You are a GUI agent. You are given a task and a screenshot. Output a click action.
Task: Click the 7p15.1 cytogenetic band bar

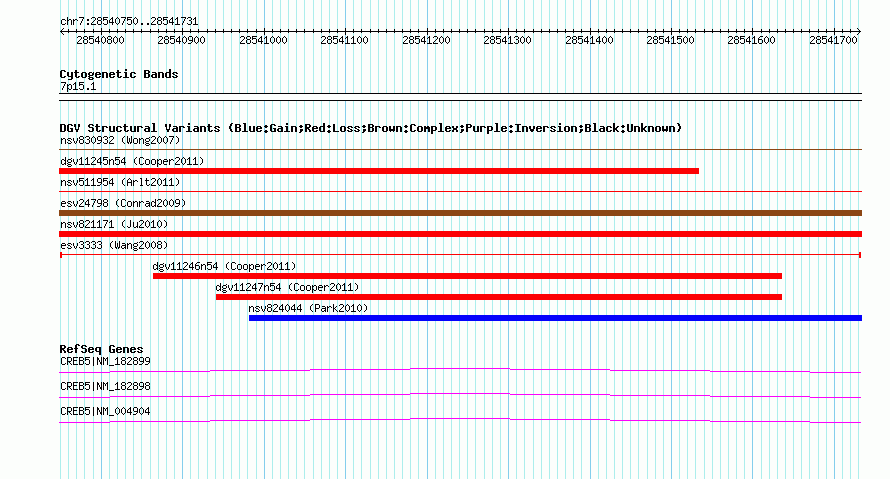pos(460,97)
